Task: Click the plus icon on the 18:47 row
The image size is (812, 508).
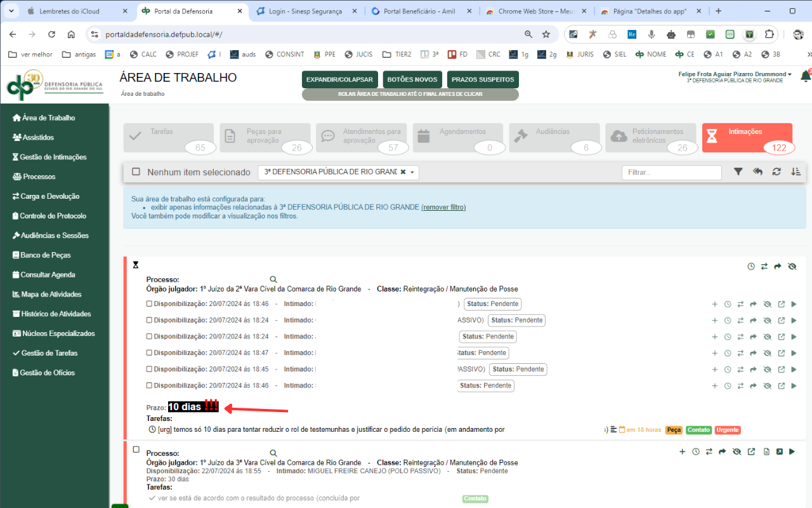Action: coord(715,353)
